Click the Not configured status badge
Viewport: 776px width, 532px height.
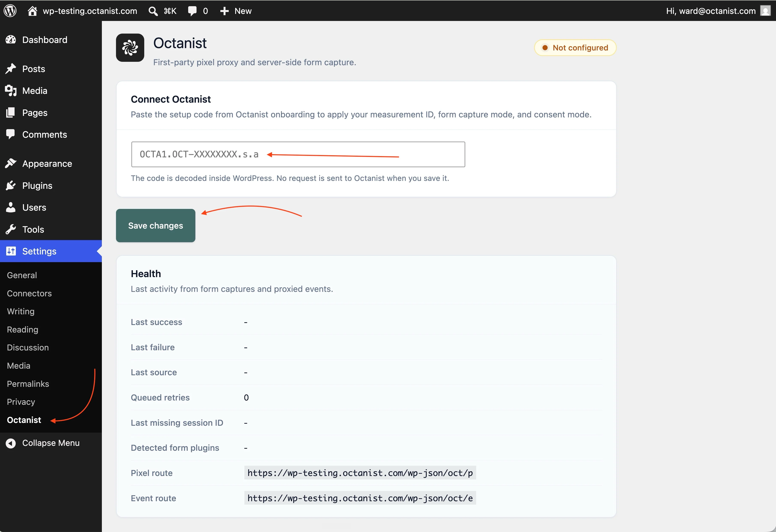[575, 48]
